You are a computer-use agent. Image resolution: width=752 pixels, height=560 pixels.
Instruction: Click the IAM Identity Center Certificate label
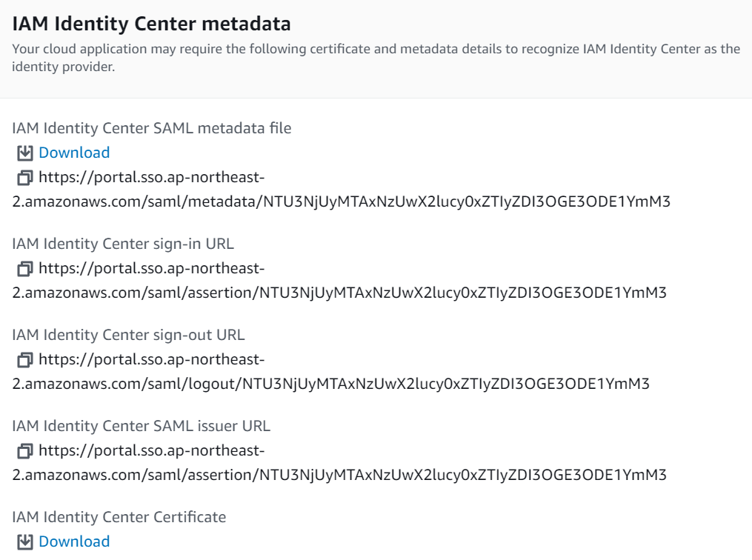[119, 517]
